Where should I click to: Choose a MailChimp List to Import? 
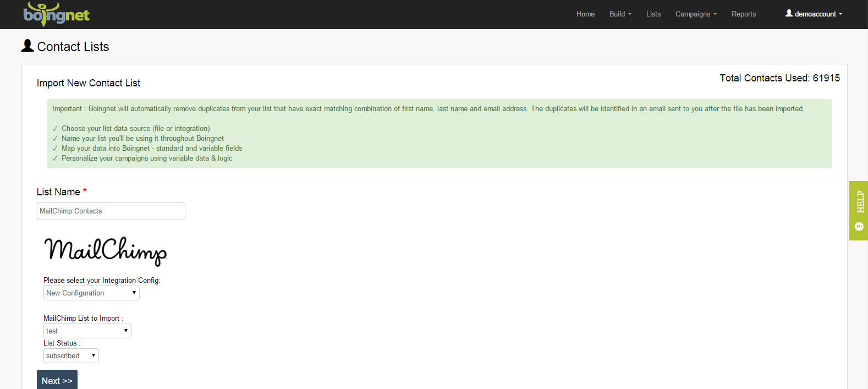[87, 331]
